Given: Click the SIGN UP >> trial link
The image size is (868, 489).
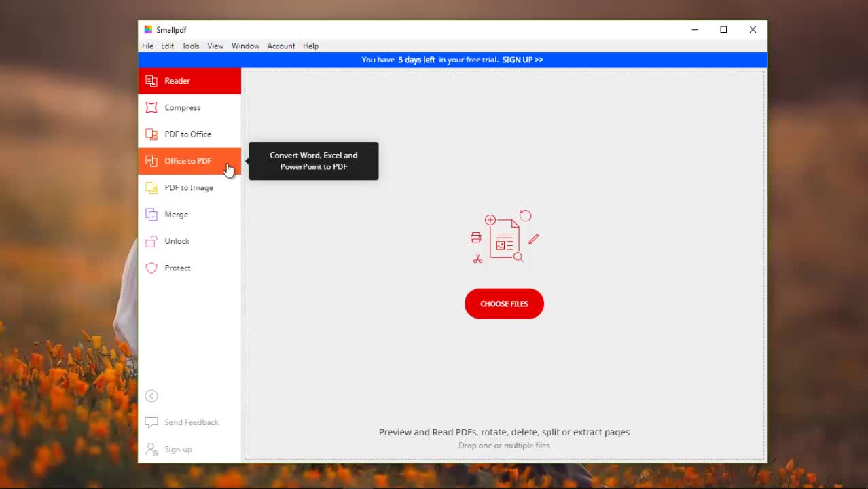Looking at the screenshot, I should 522,60.
